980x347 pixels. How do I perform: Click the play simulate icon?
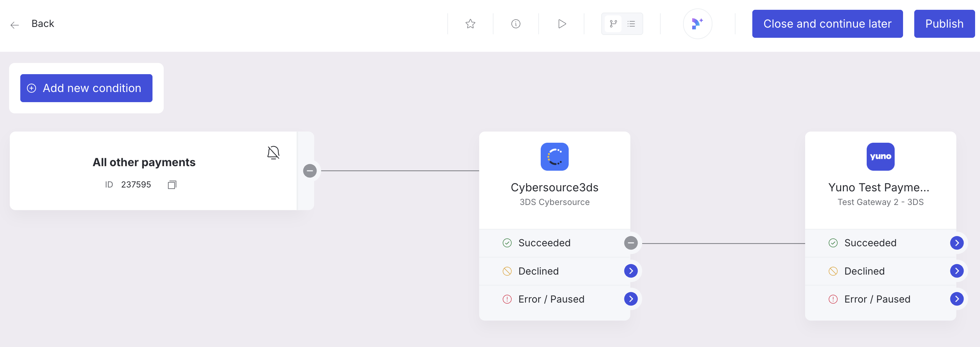tap(561, 23)
